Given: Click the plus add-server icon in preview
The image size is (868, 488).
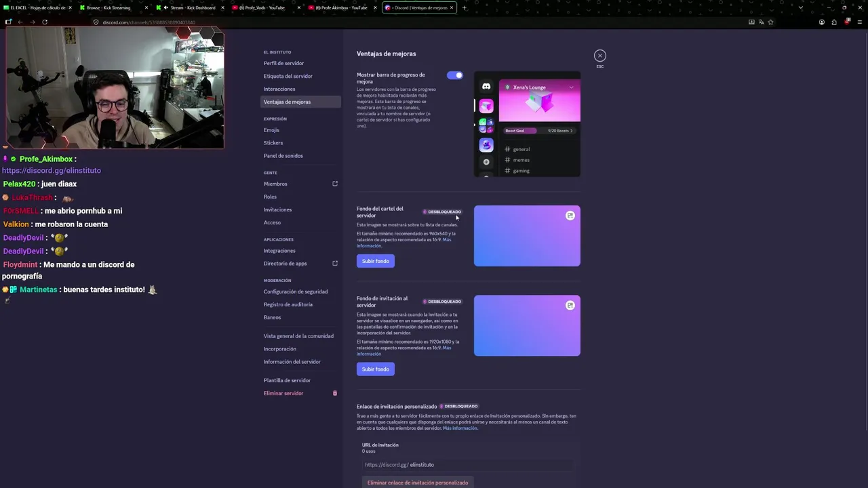Looking at the screenshot, I should [x=486, y=162].
